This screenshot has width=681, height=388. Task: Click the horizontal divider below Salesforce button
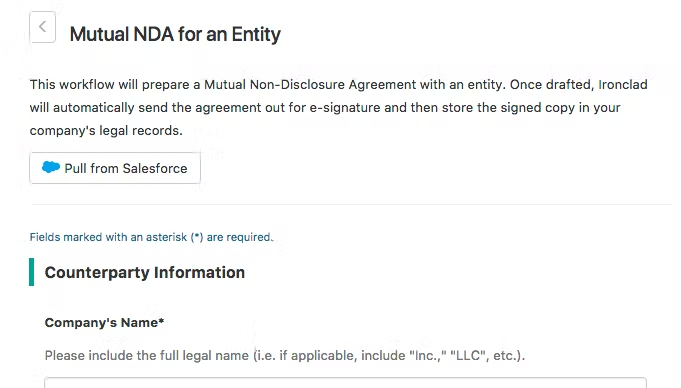tap(352, 204)
